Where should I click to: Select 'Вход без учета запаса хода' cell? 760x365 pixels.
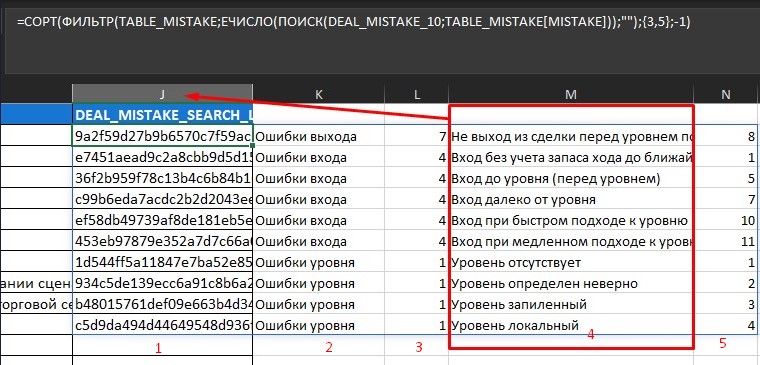tap(571, 157)
